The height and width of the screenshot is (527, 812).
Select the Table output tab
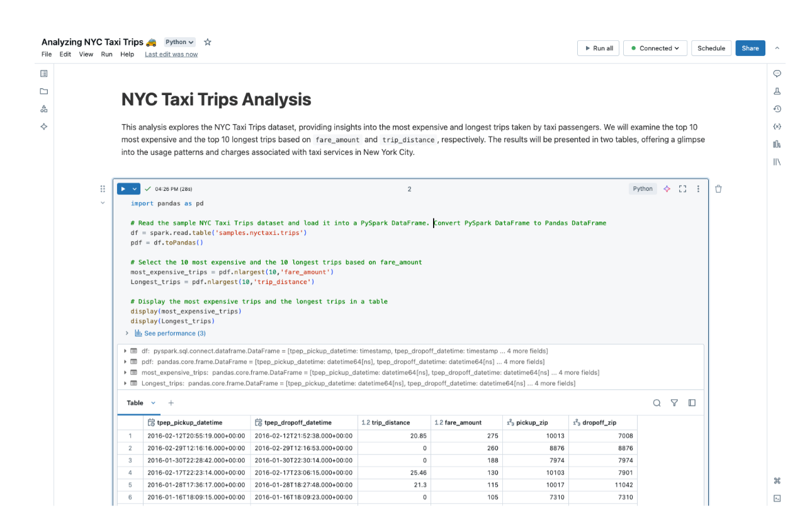135,403
